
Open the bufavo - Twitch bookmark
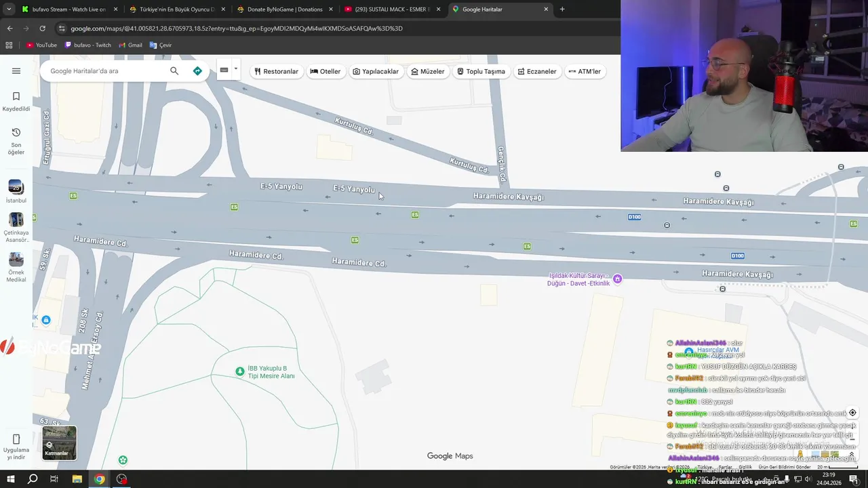(88, 45)
